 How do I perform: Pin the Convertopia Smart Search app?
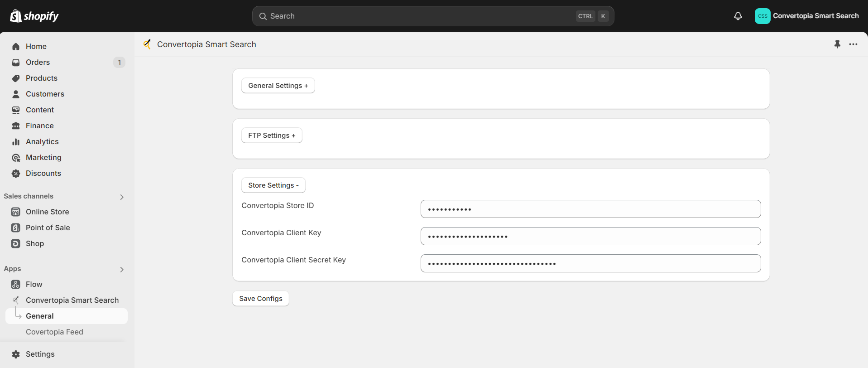click(x=837, y=44)
